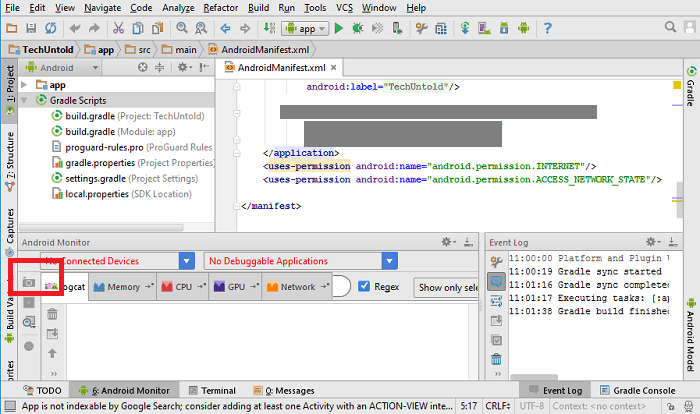Click the Make Project build icon

[x=269, y=28]
